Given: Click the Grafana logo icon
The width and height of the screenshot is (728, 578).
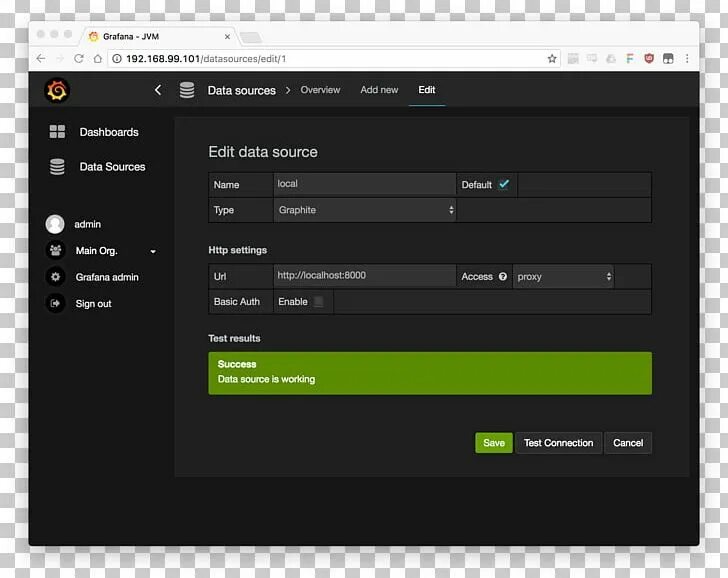Looking at the screenshot, I should [57, 90].
